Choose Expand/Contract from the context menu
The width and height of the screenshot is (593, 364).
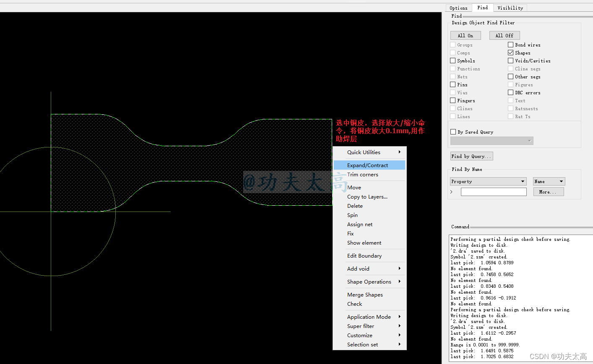(367, 165)
